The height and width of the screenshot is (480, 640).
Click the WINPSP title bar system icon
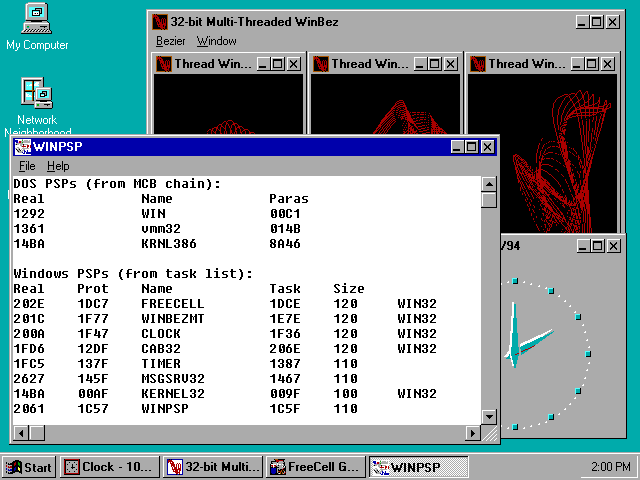click(x=22, y=147)
